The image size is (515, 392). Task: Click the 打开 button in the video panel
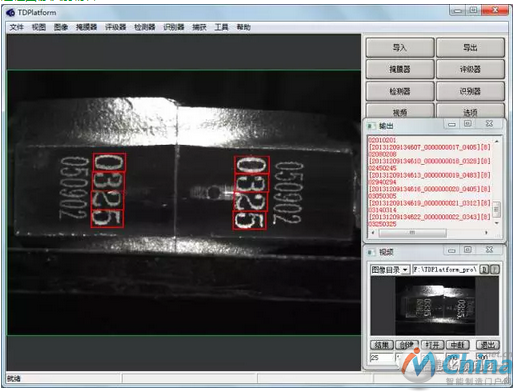click(432, 345)
